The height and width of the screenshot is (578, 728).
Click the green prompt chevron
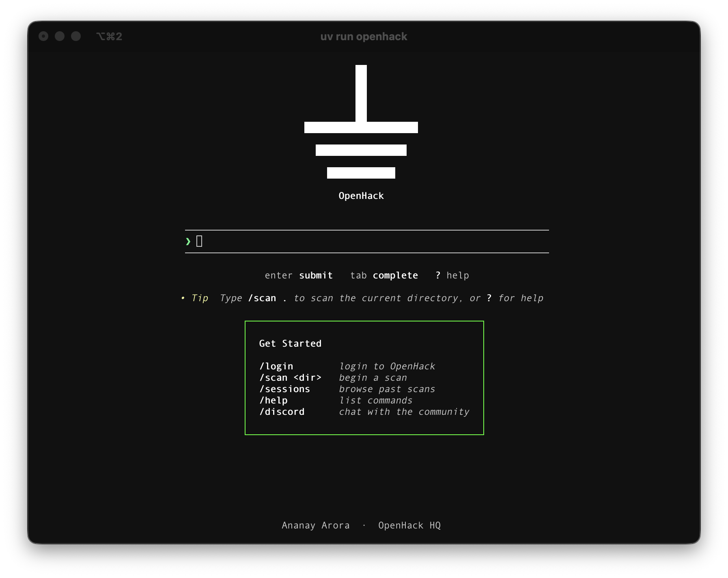(x=188, y=242)
